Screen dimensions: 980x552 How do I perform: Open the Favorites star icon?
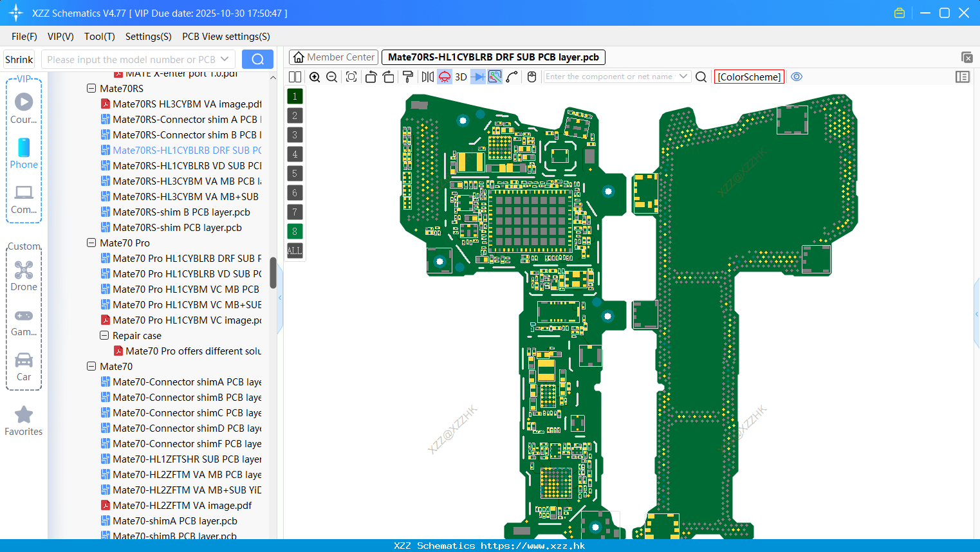[24, 421]
